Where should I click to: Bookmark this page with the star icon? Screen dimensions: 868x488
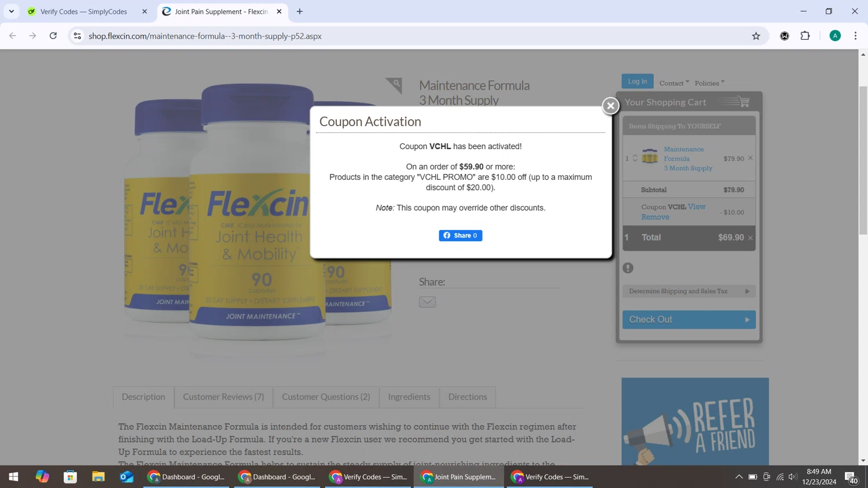point(756,36)
